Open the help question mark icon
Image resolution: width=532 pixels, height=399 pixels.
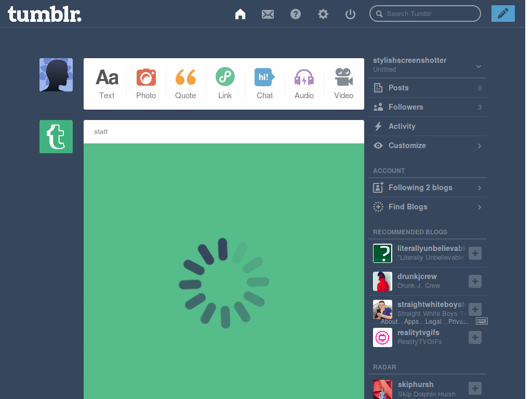pos(296,14)
